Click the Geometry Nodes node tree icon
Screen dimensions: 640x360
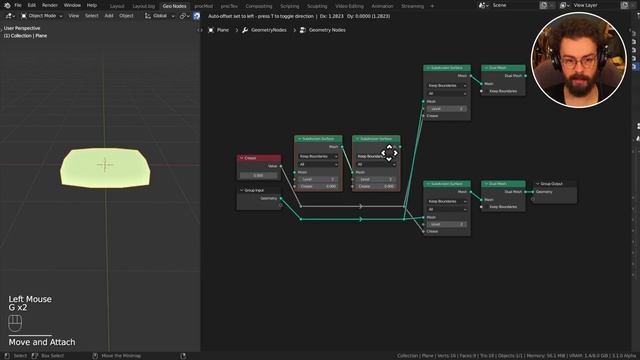[303, 30]
